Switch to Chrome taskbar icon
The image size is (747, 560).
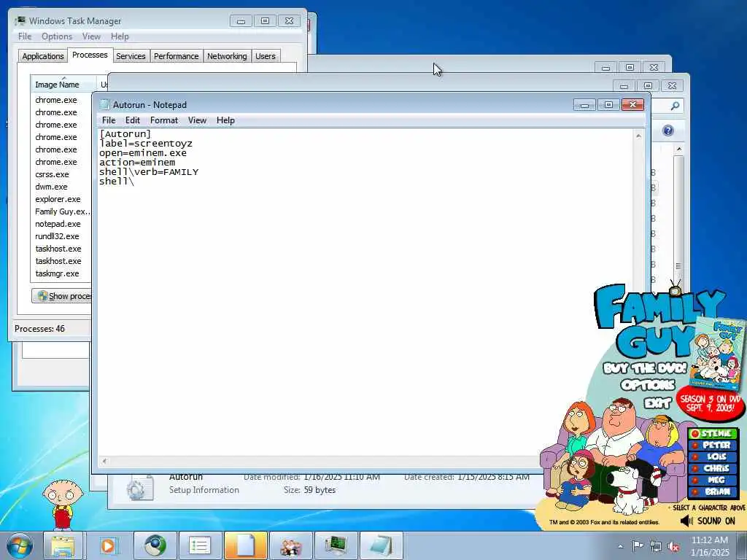coord(155,545)
